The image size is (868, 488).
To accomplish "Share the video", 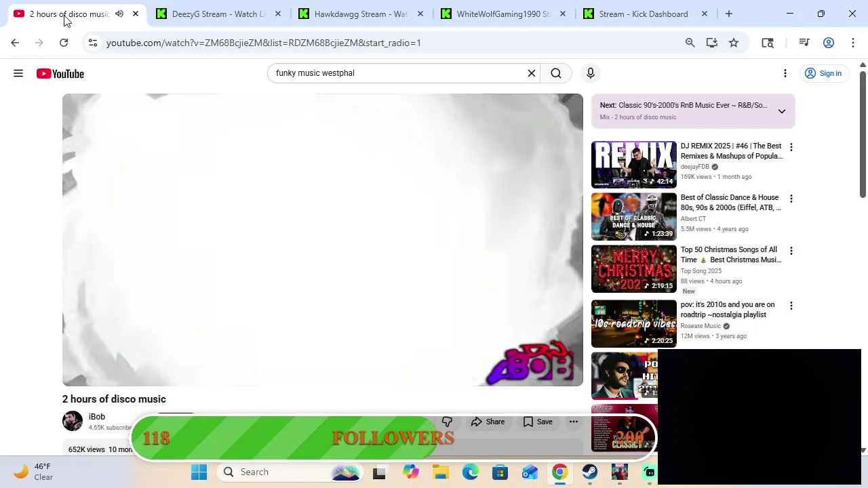I will tap(488, 422).
